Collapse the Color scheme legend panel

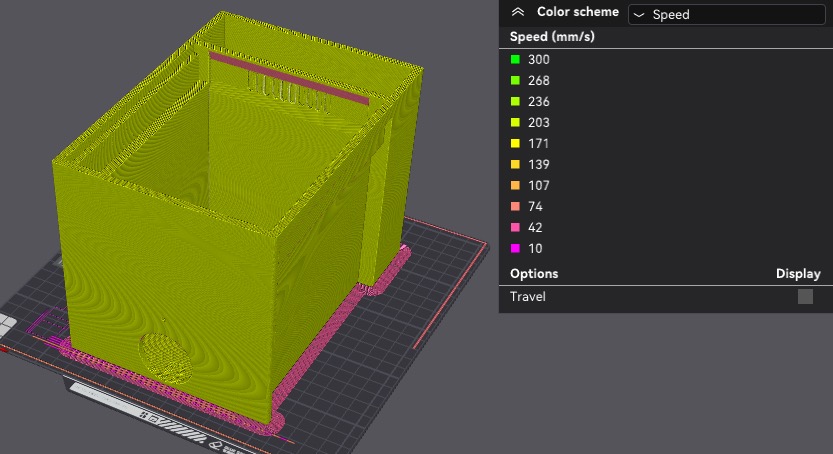[517, 12]
